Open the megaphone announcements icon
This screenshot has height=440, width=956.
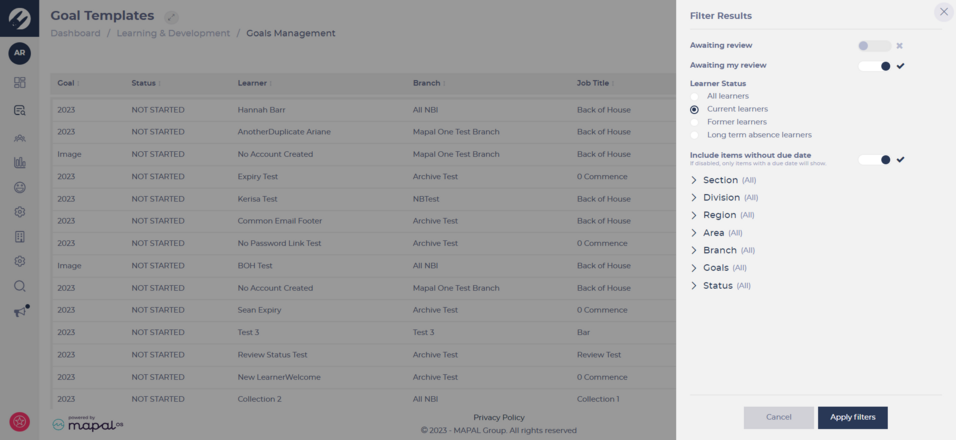(20, 311)
